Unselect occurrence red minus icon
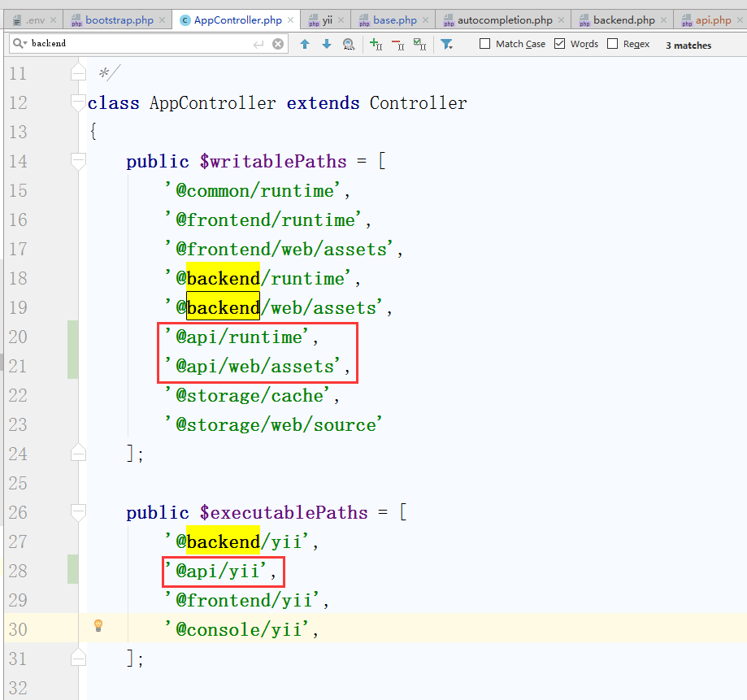Viewport: 747px width, 700px height. click(397, 44)
